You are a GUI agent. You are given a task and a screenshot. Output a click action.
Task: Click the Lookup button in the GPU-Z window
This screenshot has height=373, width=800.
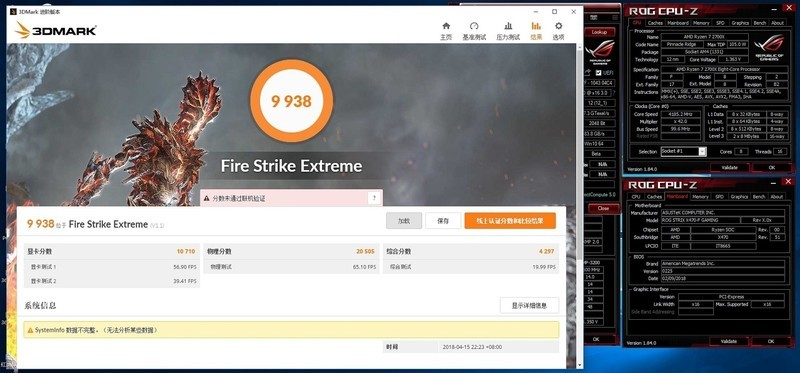coord(599,32)
